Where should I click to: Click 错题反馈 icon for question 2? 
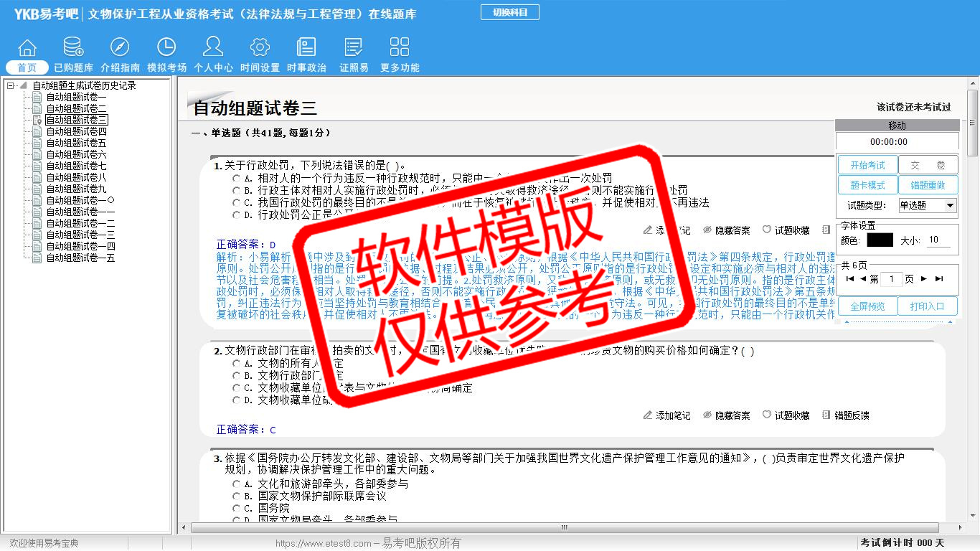826,415
